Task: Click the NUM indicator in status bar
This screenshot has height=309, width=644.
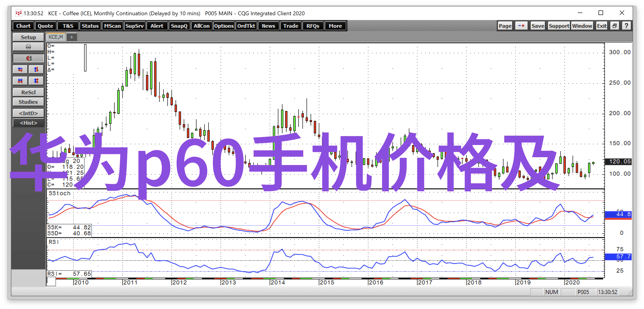Action: (551, 292)
